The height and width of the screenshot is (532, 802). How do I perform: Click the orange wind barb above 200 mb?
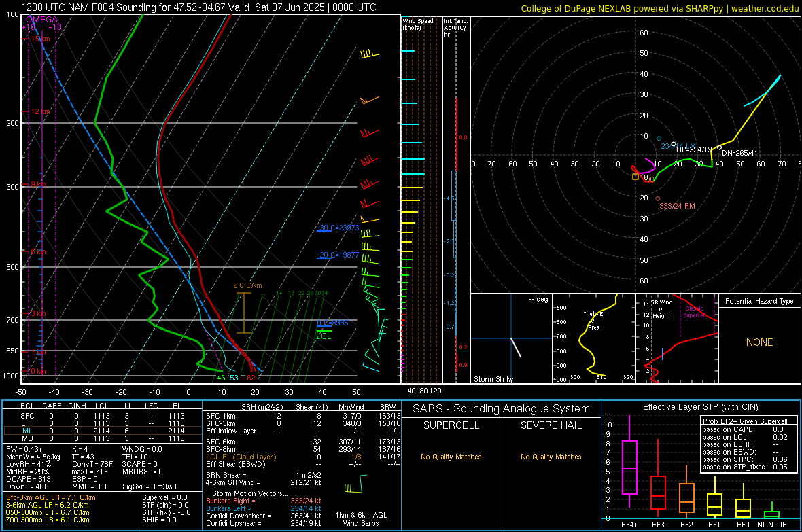(369, 100)
